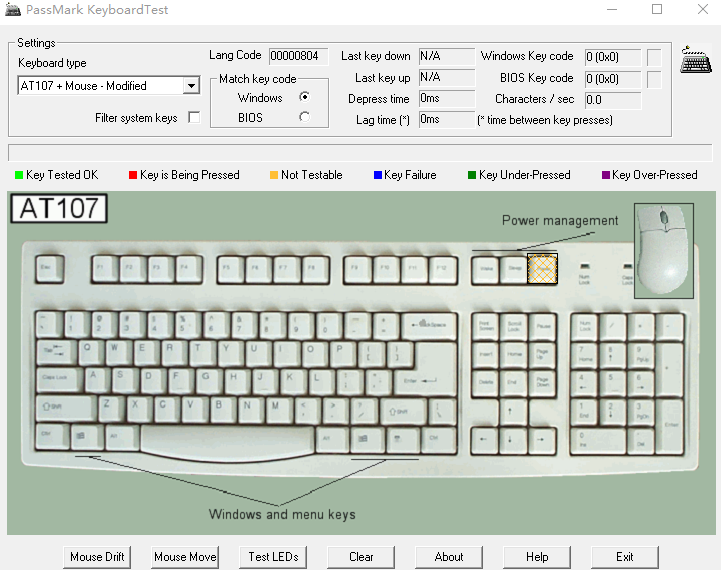721x570 pixels.
Task: Select the BIOS match key code radio
Action: [304, 117]
